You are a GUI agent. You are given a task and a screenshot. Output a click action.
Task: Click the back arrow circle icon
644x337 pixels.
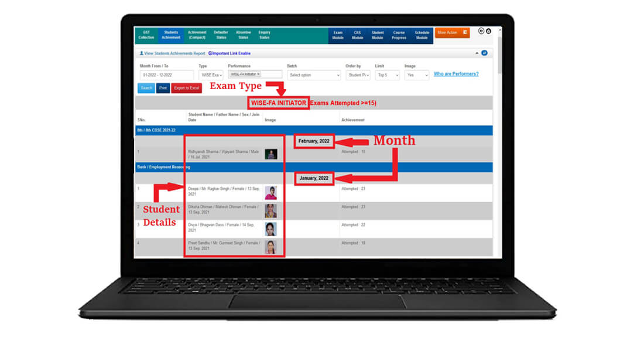click(481, 31)
